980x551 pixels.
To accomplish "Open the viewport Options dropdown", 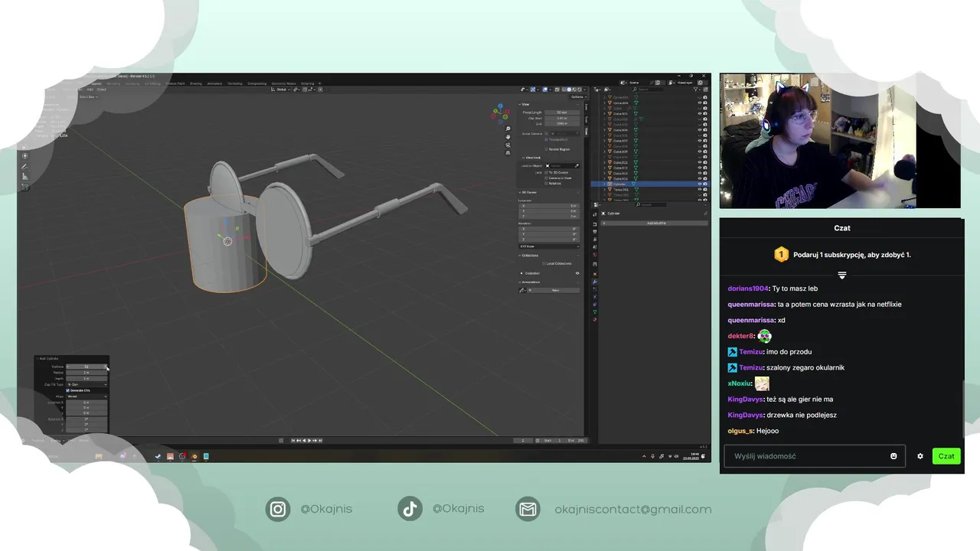I will coord(579,97).
